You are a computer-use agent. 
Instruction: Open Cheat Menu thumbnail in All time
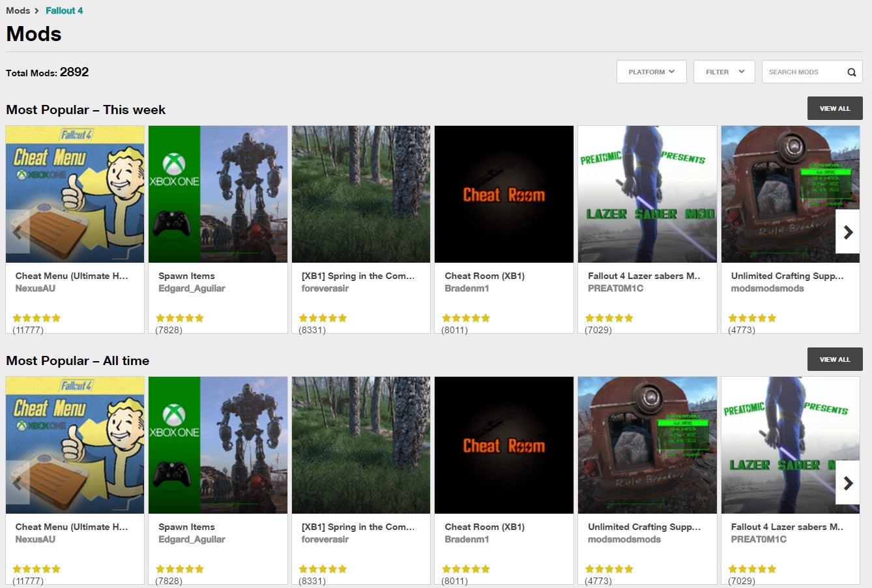coord(75,445)
